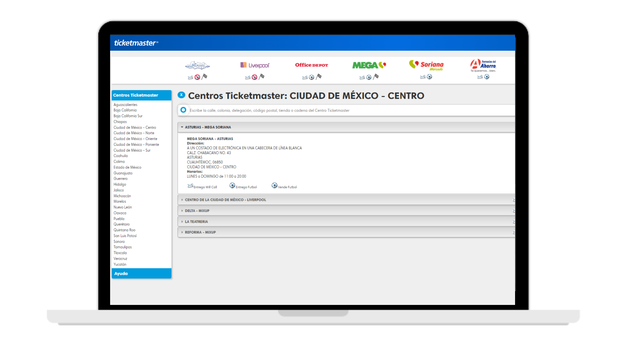The height and width of the screenshot is (343, 644).
Task: Click the soccer ball under Office Depot
Action: (312, 77)
